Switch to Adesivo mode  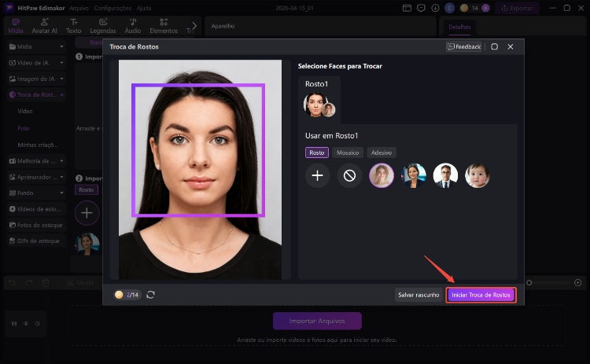(x=382, y=153)
